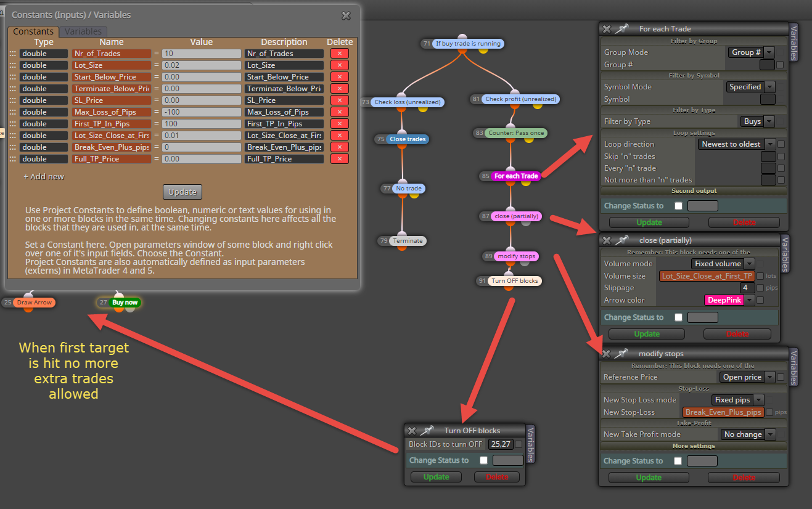Select the Buy now block
Viewport: 812px width, 509px height.
click(125, 303)
